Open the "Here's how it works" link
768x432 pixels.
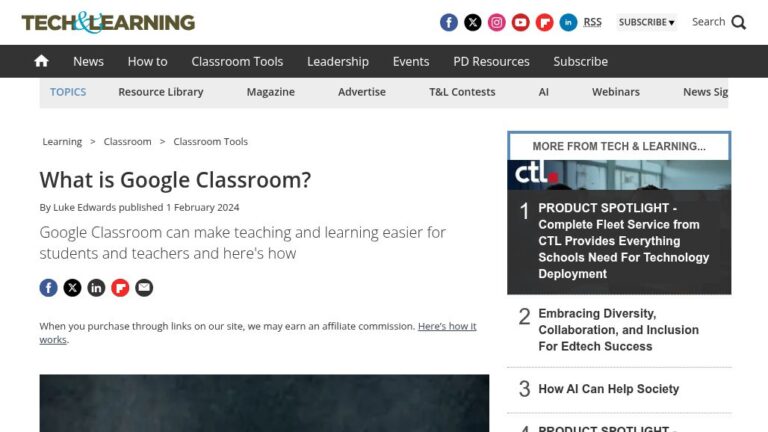[447, 326]
